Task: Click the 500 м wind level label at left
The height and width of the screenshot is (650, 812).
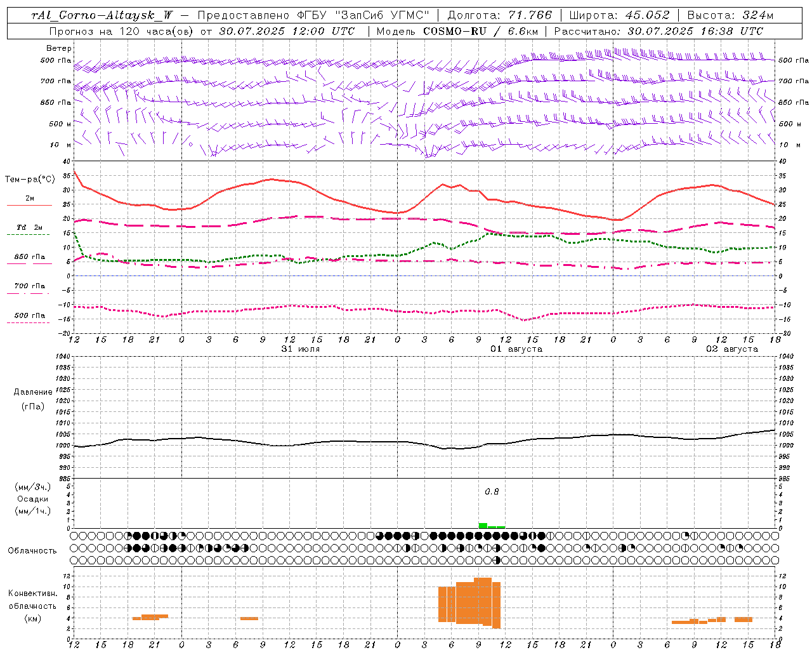Action: [x=60, y=124]
